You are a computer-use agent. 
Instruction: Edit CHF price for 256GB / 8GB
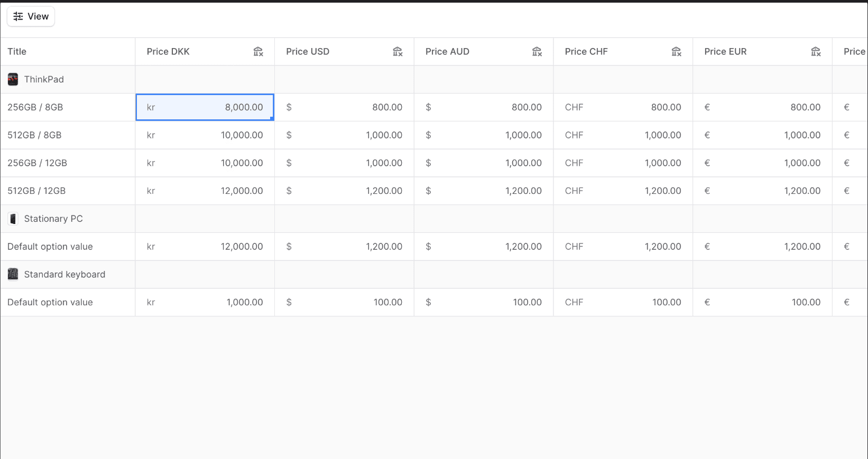coord(624,107)
